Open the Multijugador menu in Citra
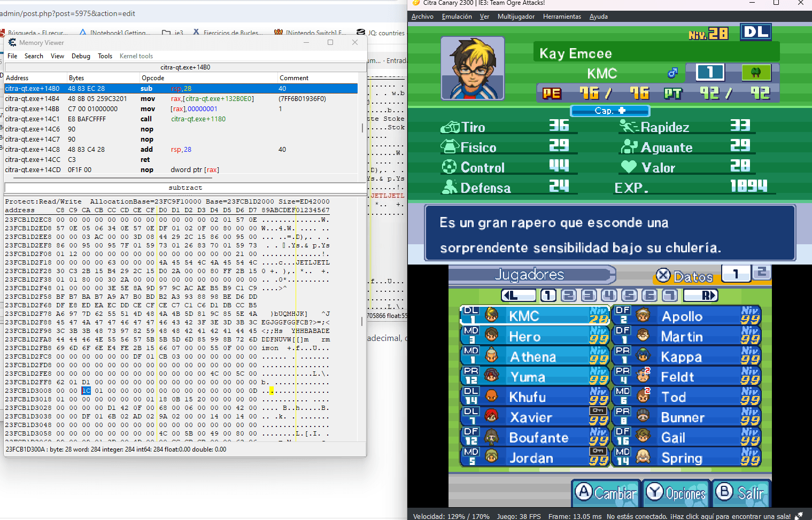Viewport: 812px width, 520px height. click(x=516, y=17)
